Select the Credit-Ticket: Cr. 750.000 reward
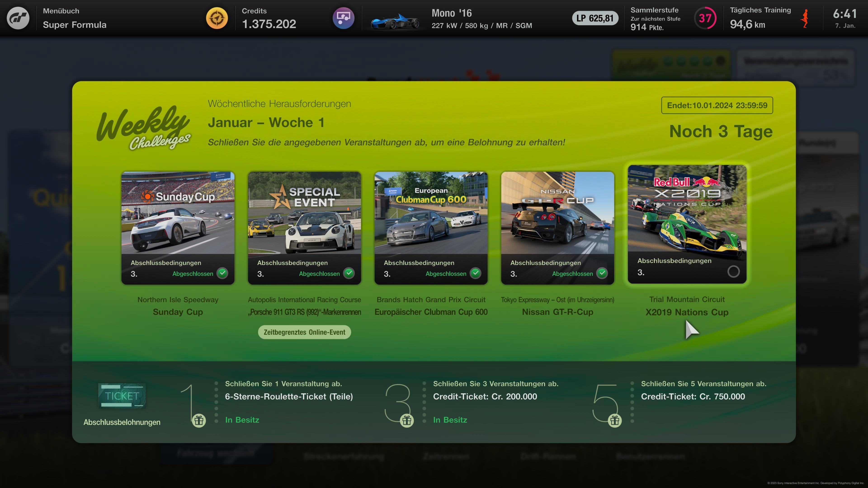This screenshot has width=868, height=488. click(x=693, y=396)
